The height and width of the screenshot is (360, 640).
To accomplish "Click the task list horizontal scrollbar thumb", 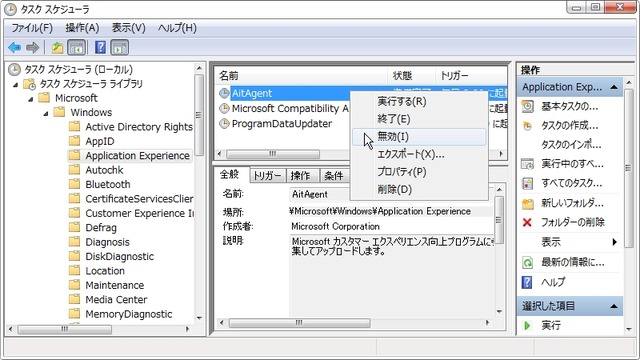I will click(273, 154).
